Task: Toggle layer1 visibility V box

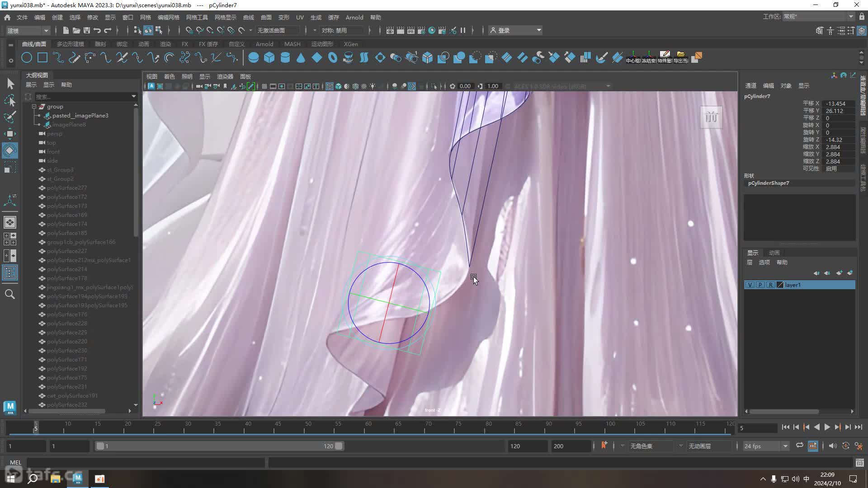Action: 750,285
